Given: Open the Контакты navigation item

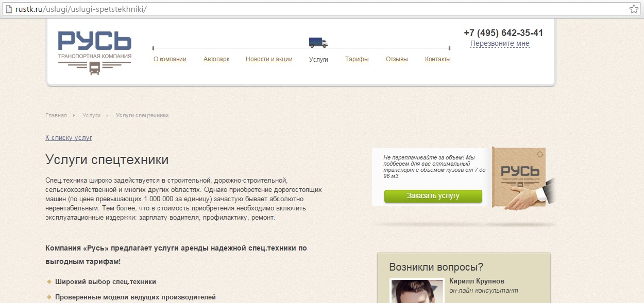Looking at the screenshot, I should tap(437, 59).
